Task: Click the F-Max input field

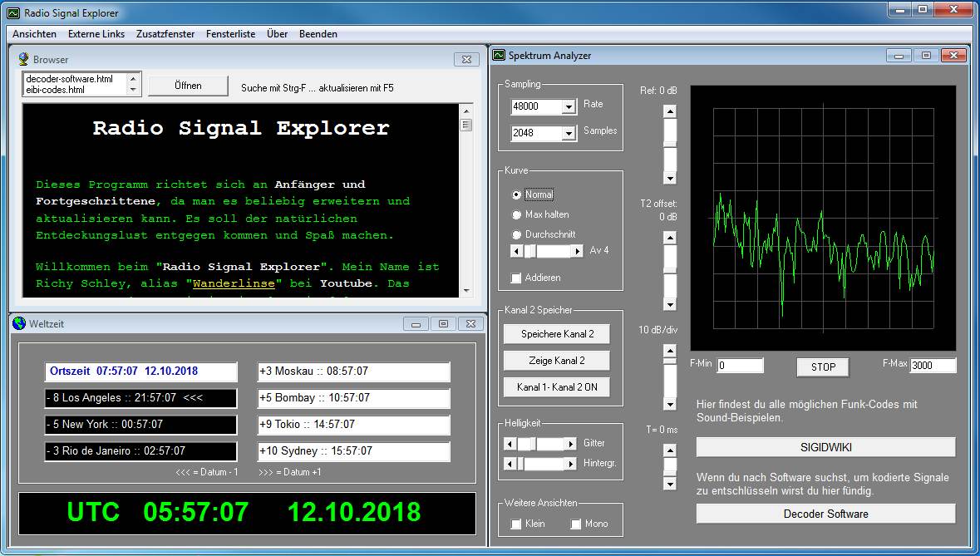Action: click(933, 366)
